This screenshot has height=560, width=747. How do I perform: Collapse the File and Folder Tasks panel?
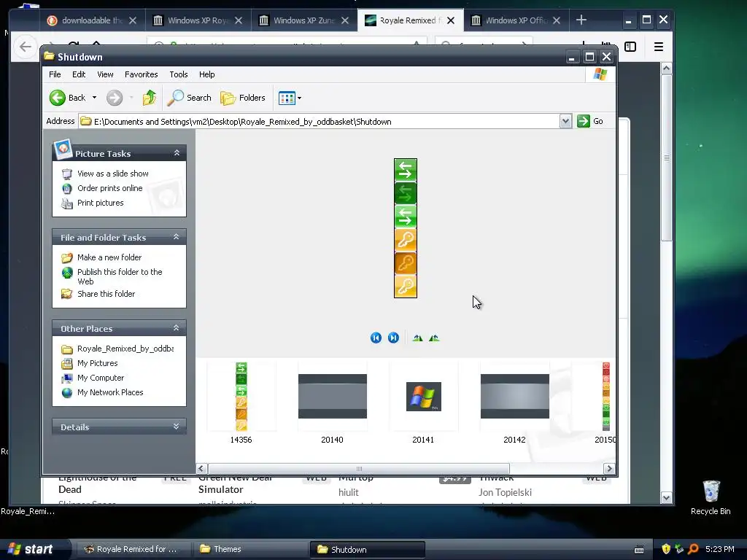coord(177,237)
